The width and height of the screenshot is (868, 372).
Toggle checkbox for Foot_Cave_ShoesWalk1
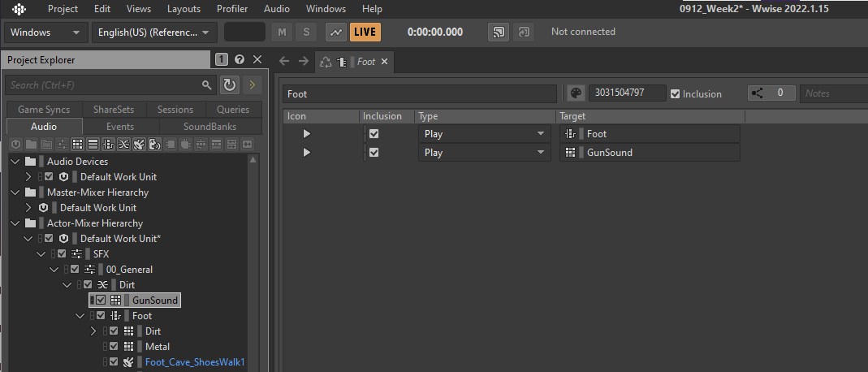(x=114, y=362)
